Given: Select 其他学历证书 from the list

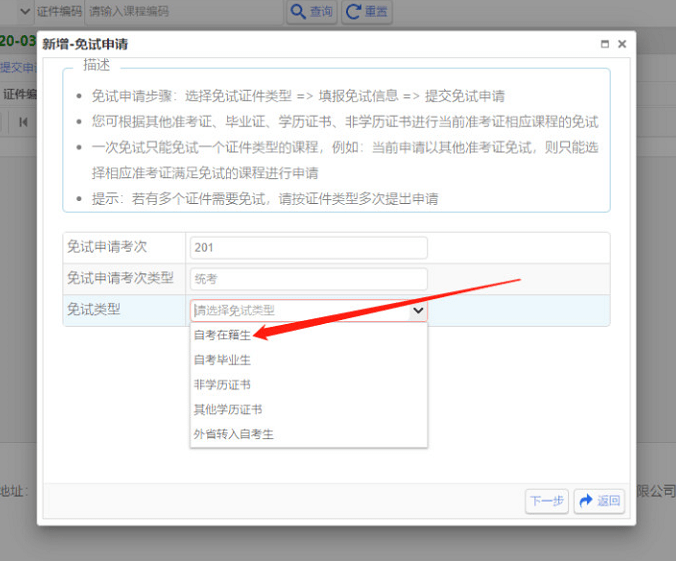Looking at the screenshot, I should [x=309, y=409].
